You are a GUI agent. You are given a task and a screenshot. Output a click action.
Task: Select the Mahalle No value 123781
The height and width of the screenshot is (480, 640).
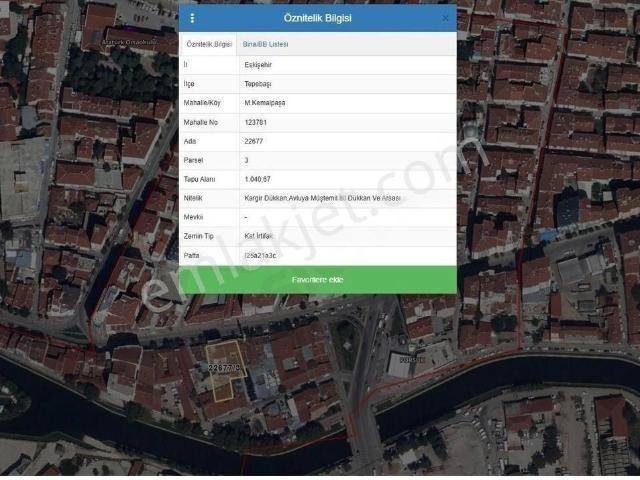pyautogui.click(x=258, y=121)
